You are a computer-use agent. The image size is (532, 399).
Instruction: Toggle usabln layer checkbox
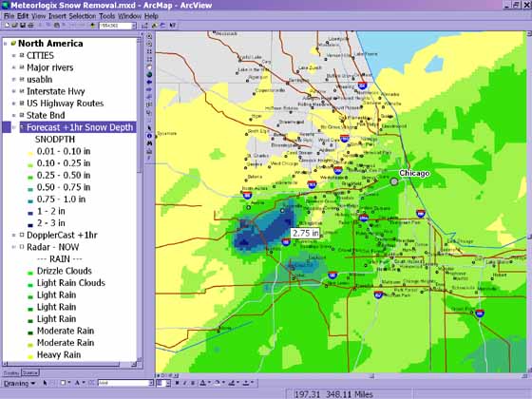click(22, 79)
